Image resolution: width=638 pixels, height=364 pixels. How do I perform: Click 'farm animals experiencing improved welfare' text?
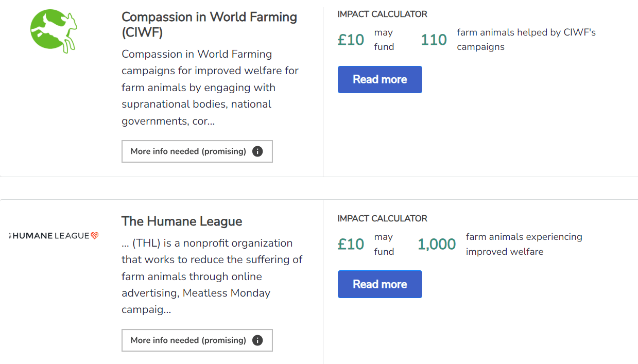524,244
